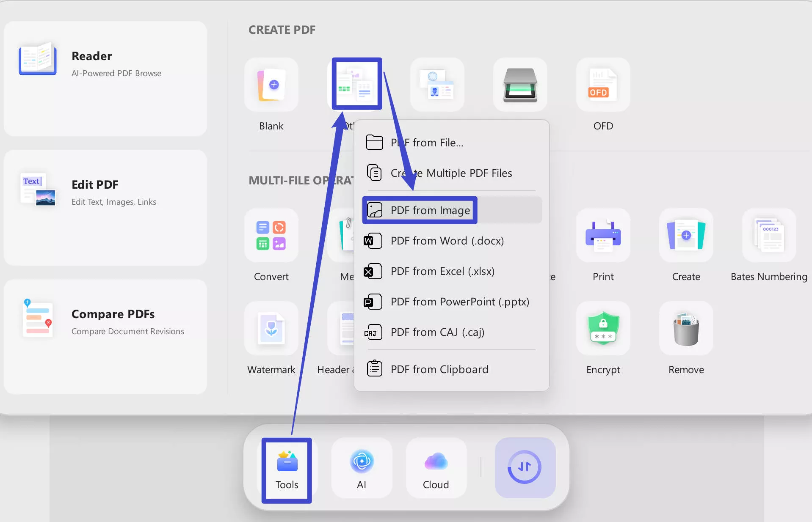Open the Cloud section
This screenshot has height=522, width=812.
436,467
